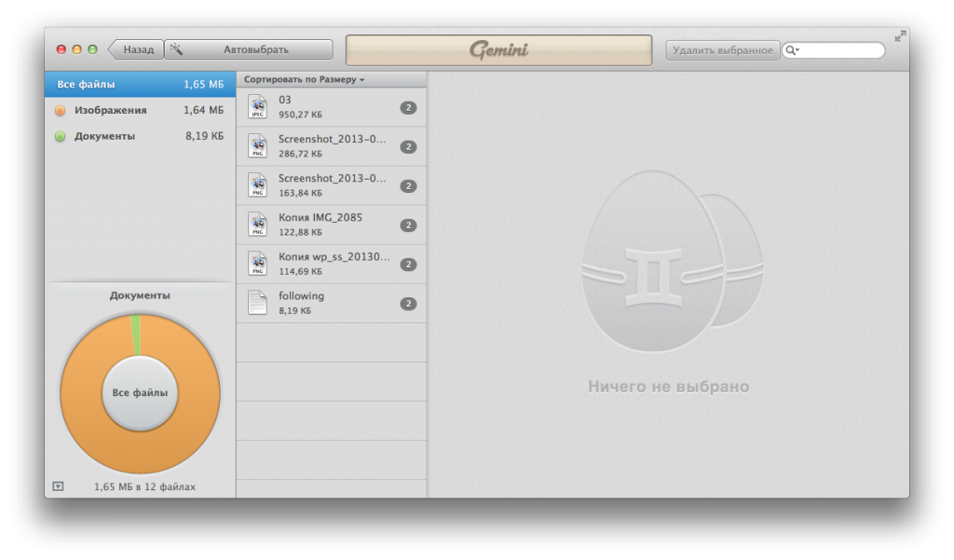Screen dimensions: 954x560
Task: Click duplicate count badge for Копия wp_ss_20130
Action: [x=408, y=265]
